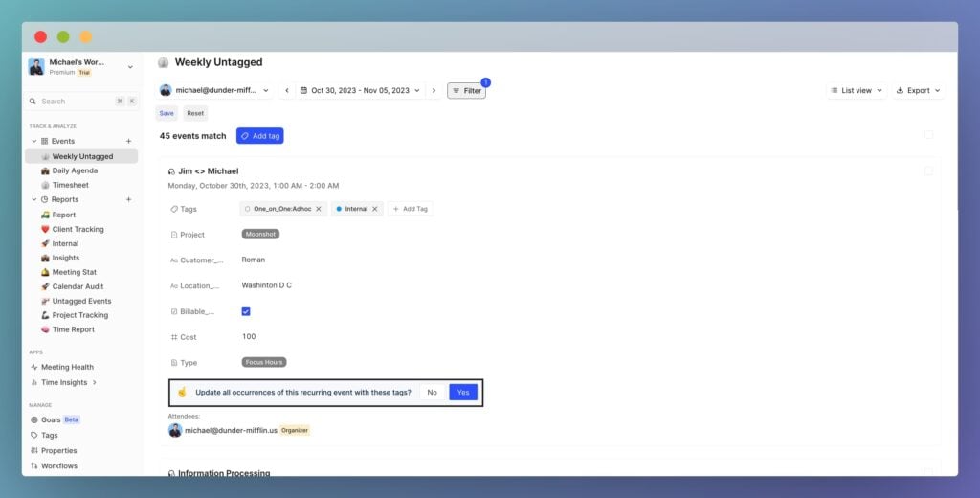980x498 pixels.
Task: Click the Goals target icon
Action: [34, 419]
